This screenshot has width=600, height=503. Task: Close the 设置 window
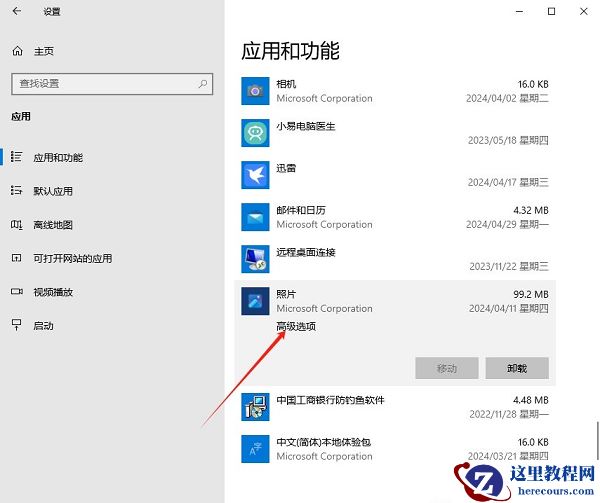click(x=584, y=11)
